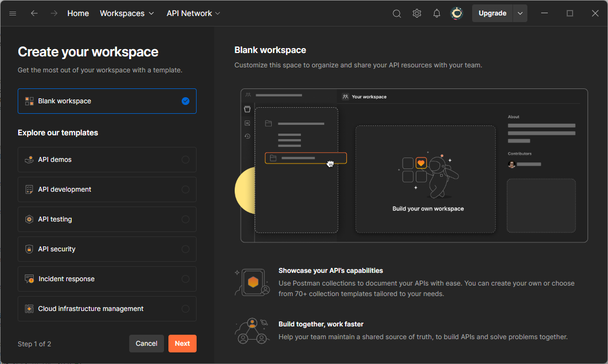Open the notifications bell icon
This screenshot has width=608, height=364.
pos(437,13)
